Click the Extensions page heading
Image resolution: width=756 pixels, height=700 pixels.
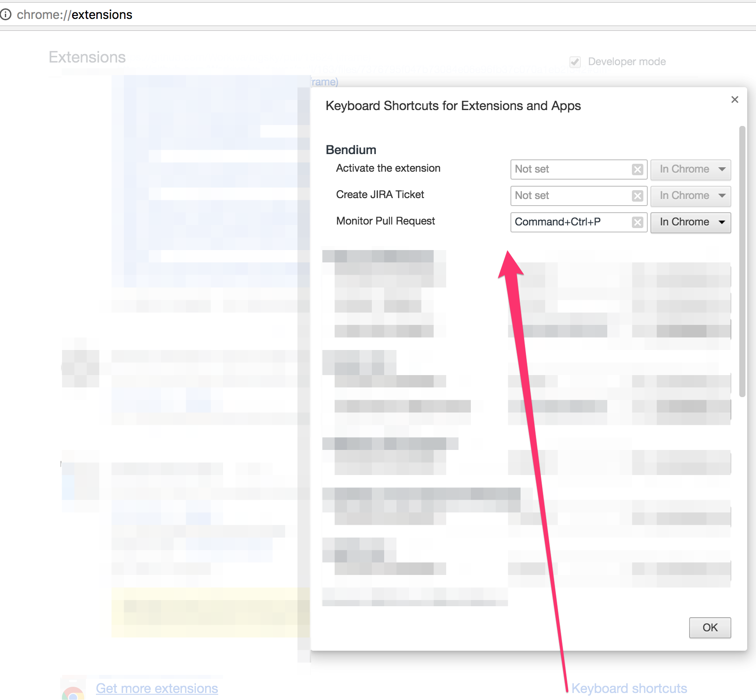[x=87, y=57]
